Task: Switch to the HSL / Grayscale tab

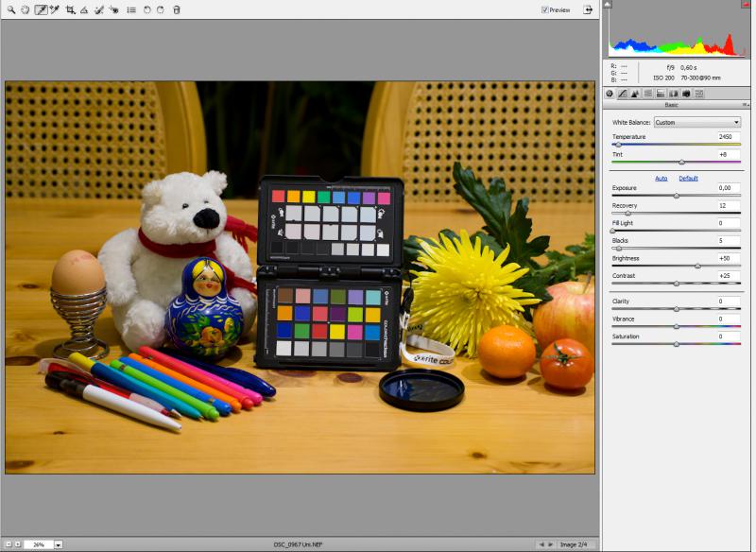Action: 648,94
